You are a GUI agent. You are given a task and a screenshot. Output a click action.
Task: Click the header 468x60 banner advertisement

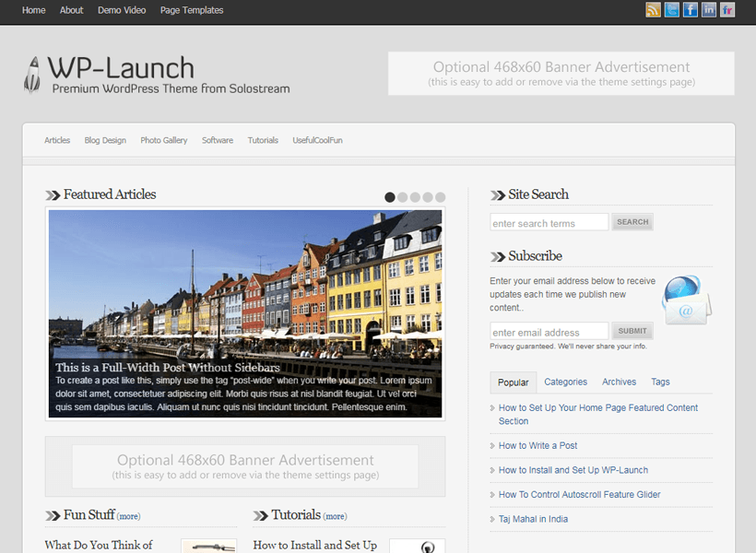(561, 74)
